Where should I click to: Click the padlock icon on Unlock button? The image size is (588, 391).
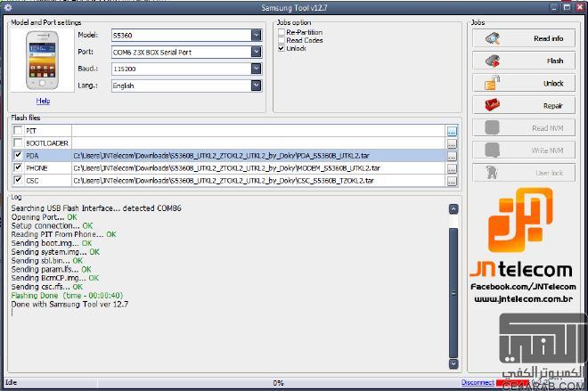pyautogui.click(x=493, y=83)
